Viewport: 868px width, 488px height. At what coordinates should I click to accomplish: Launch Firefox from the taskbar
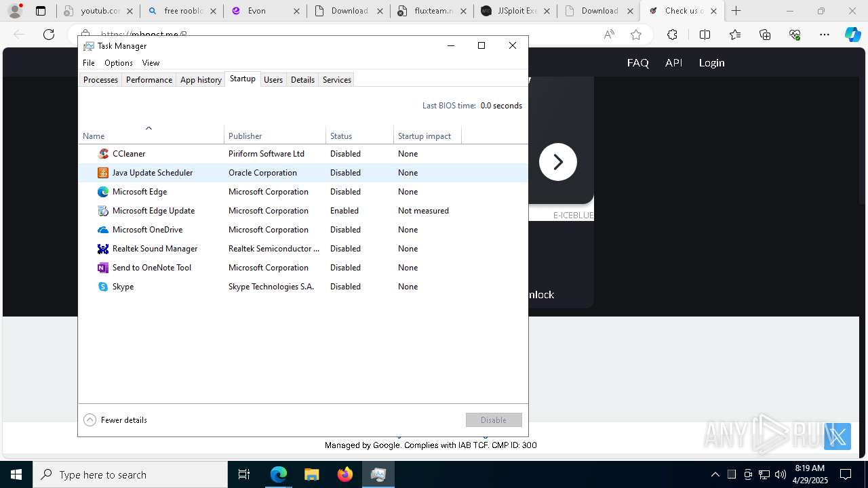tap(345, 474)
